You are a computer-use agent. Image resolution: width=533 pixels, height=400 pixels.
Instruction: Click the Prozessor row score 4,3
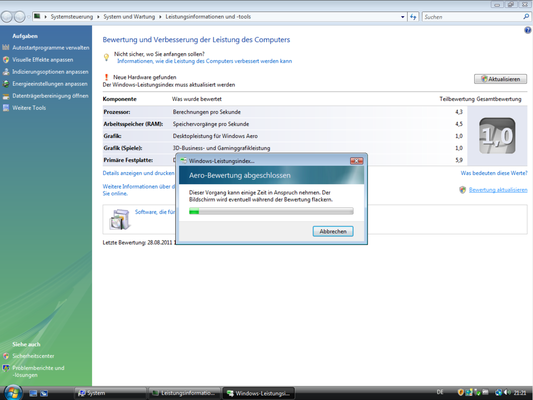pyautogui.click(x=459, y=112)
